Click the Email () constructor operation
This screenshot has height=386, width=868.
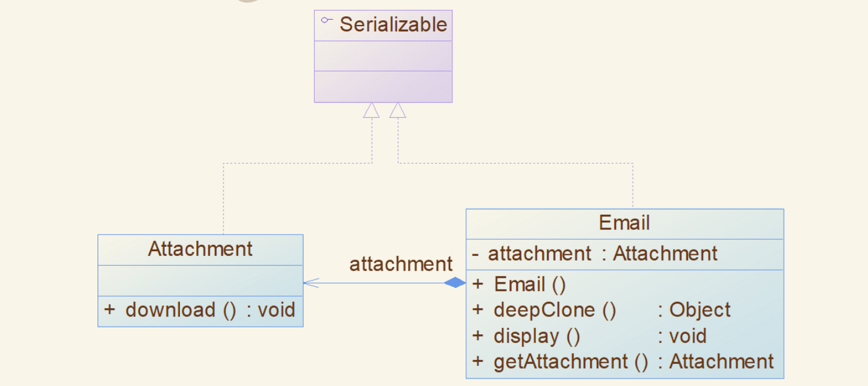pos(518,284)
